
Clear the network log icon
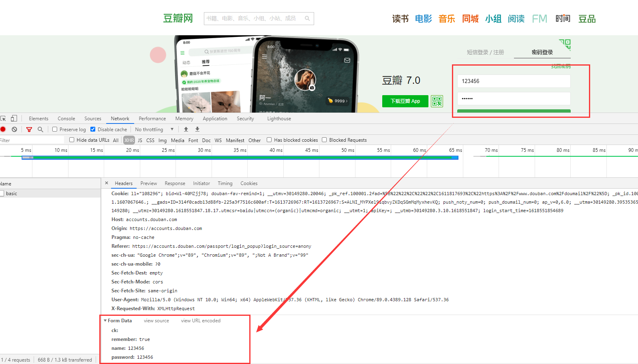pos(15,130)
